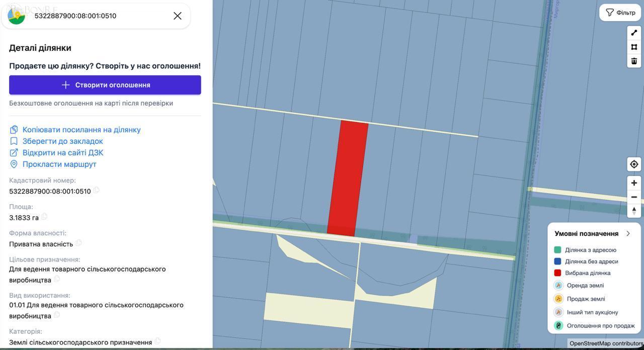
Task: Click the trash delete drawing icon
Action: [634, 61]
